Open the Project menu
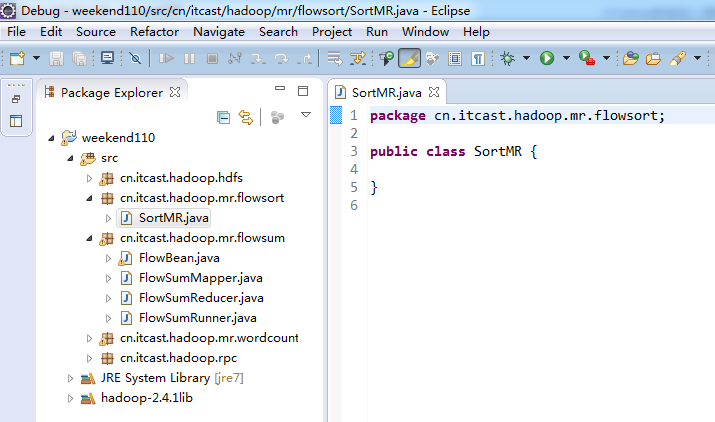Screen dimensions: 715x422 [332, 31]
